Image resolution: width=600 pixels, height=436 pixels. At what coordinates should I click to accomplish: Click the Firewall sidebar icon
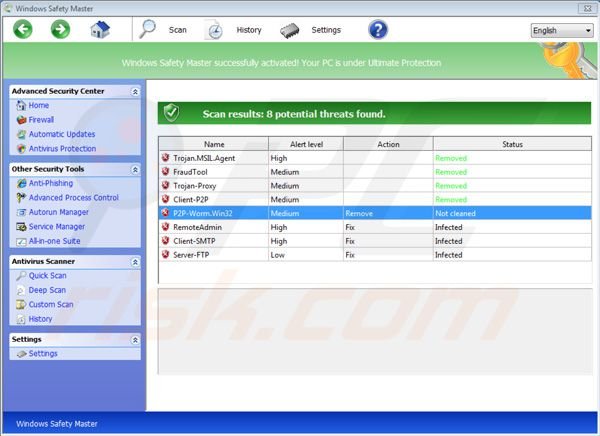[x=21, y=120]
